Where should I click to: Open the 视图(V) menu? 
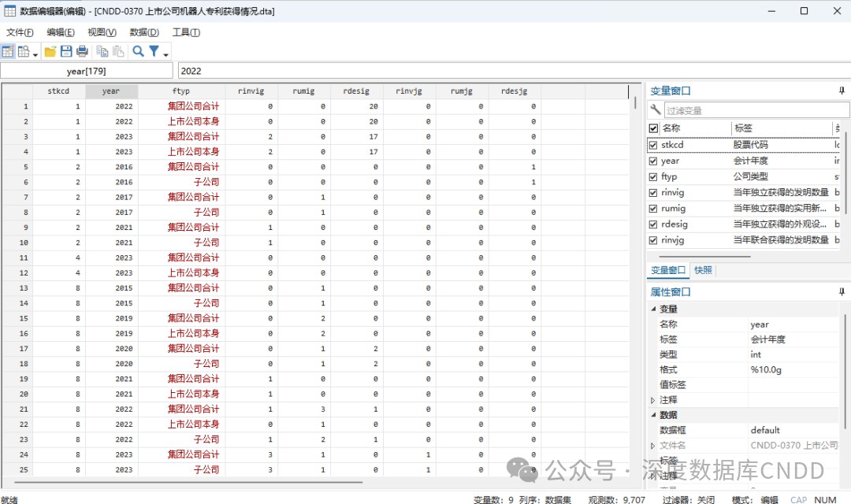point(102,32)
